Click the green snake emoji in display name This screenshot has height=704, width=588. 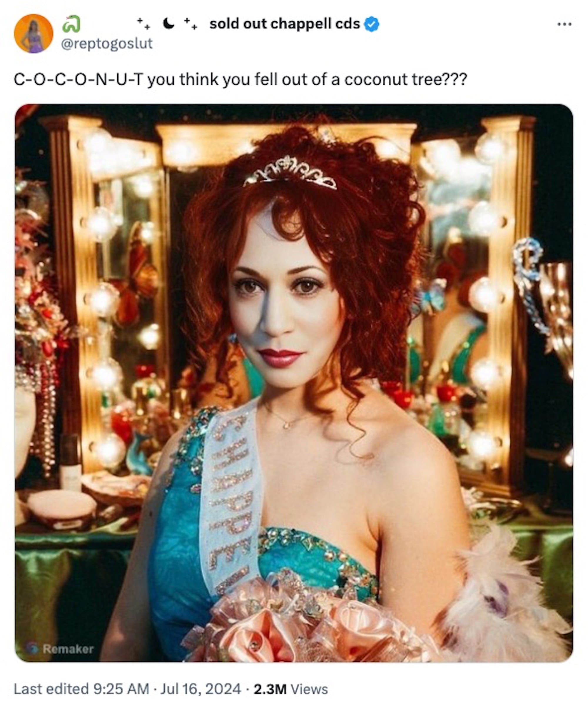(x=71, y=24)
